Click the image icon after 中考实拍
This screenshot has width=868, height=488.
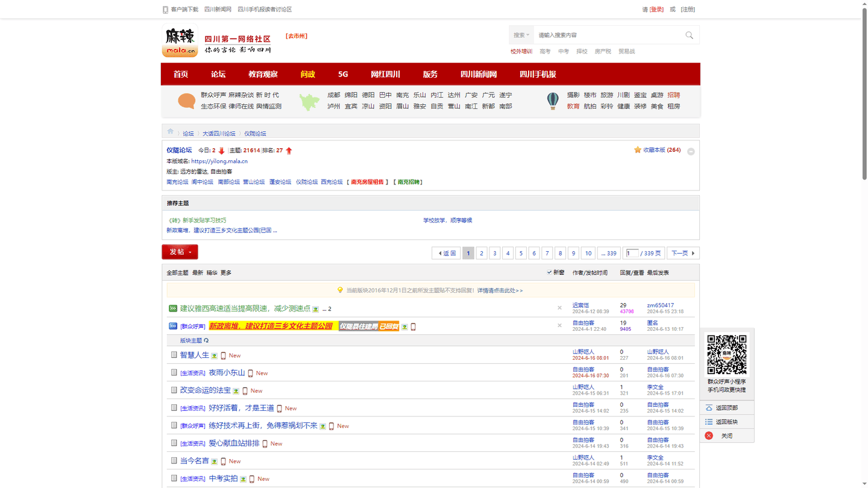[243, 479]
